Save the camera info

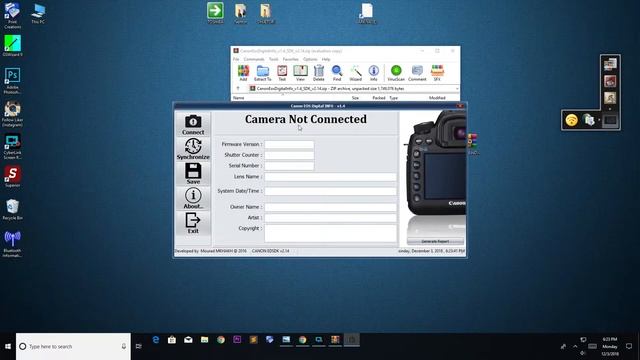[x=193, y=173]
